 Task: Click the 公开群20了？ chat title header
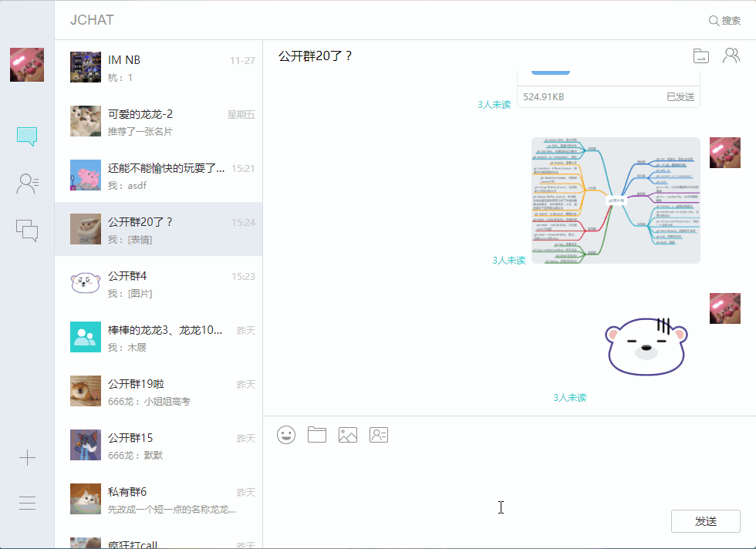[316, 56]
